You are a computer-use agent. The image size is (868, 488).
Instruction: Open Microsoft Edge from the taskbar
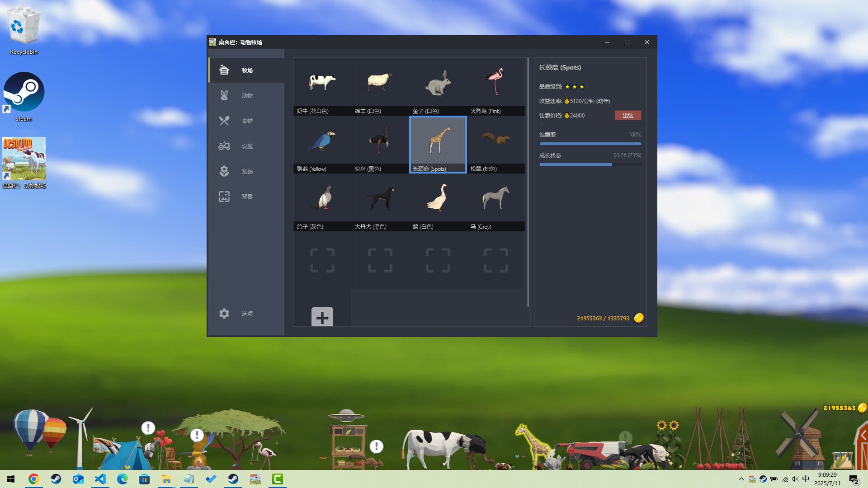tap(122, 479)
